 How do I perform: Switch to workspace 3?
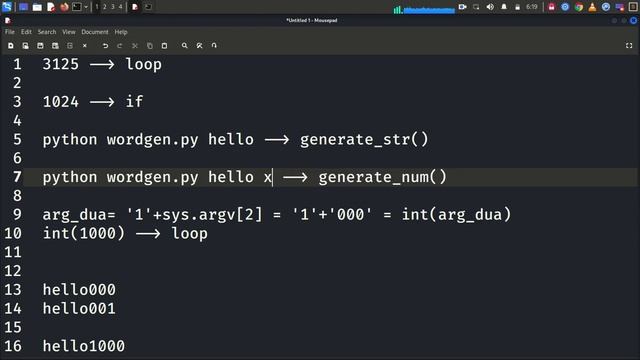[113, 7]
